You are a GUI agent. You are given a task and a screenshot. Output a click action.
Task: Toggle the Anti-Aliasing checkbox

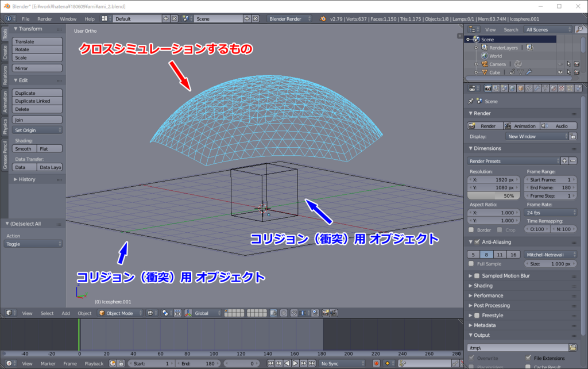[x=477, y=242]
